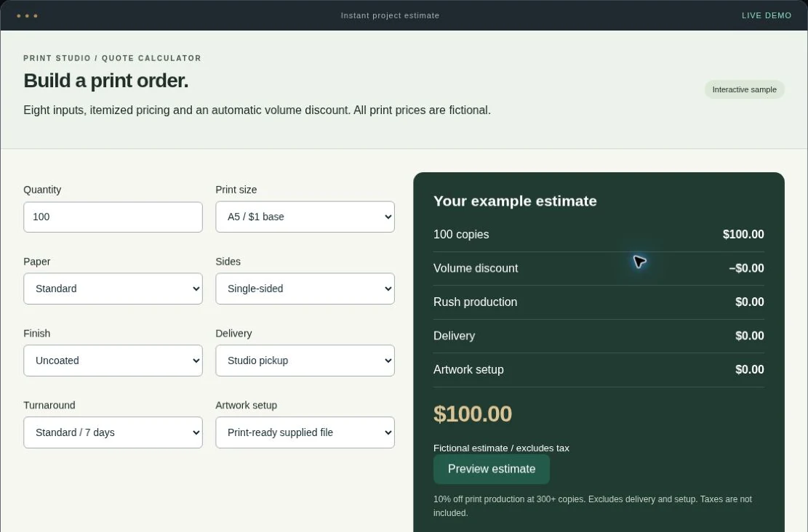Open the Finish dropdown showing Uncoated
The image size is (808, 532).
(113, 360)
